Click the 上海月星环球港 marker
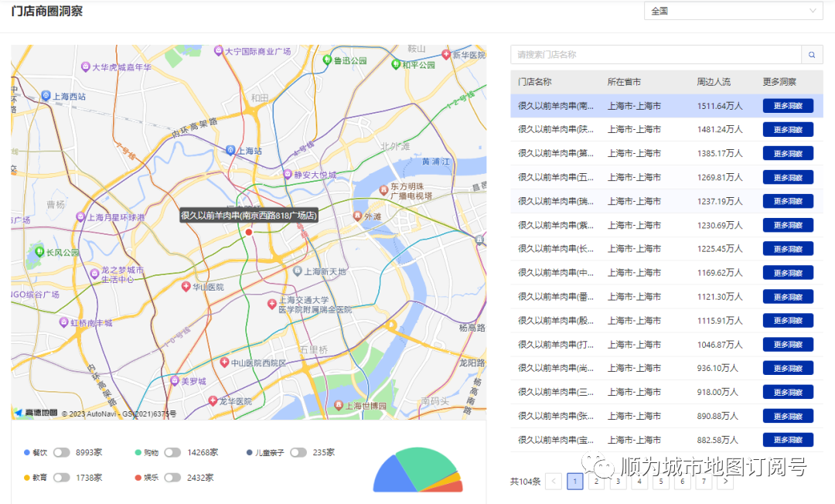This screenshot has height=504, width=835. tap(80, 216)
